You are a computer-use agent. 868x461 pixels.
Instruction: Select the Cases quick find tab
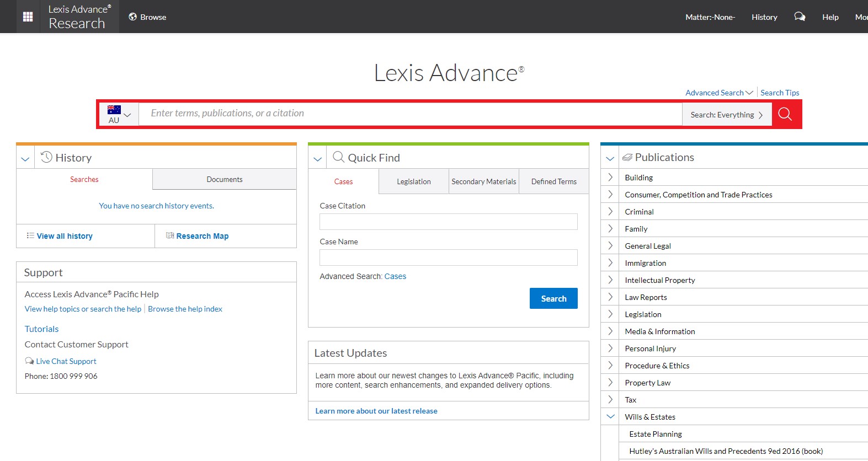coord(343,181)
